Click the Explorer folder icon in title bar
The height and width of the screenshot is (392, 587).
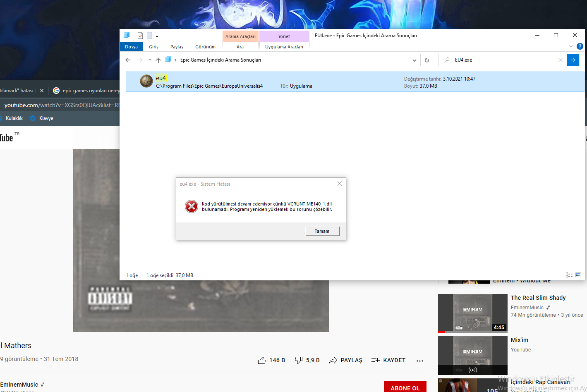coord(127,35)
